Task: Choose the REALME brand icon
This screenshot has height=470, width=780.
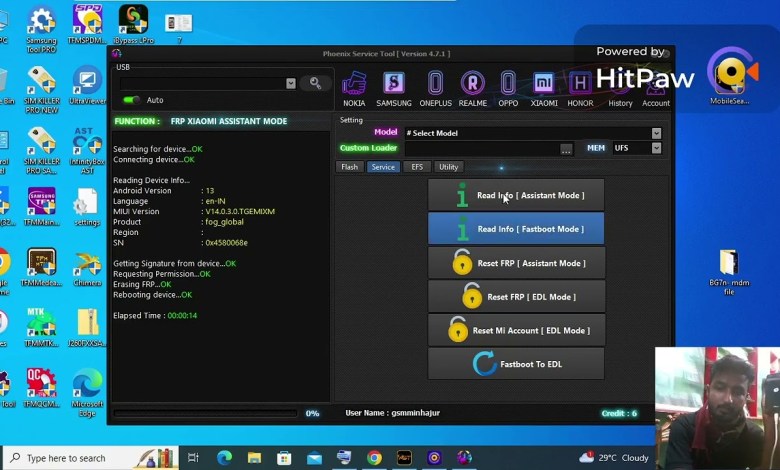Action: point(472,85)
